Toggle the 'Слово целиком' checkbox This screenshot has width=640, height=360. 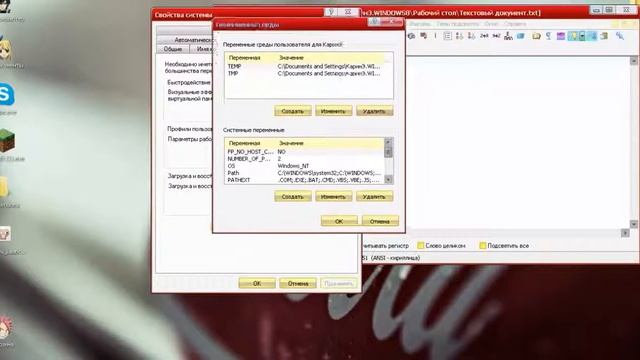421,246
